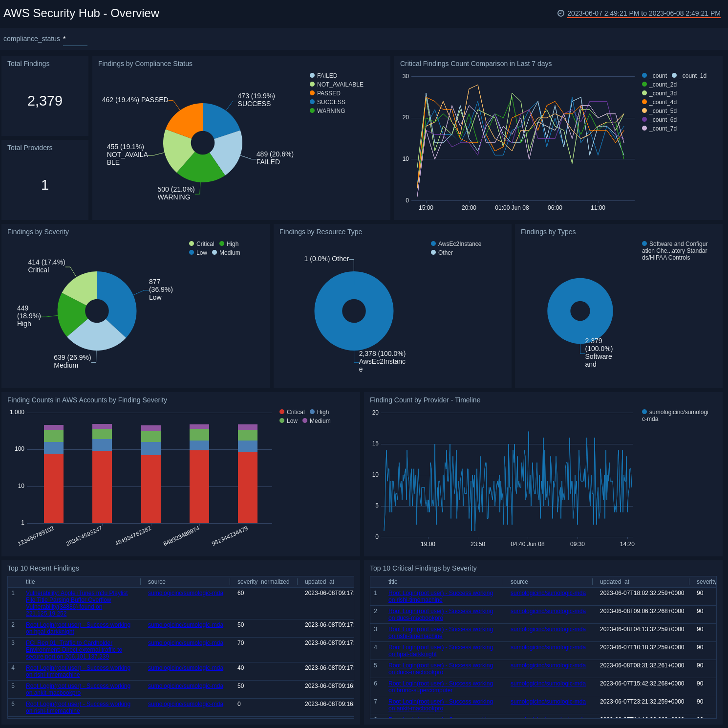Open the PCI Req 01 Cardholder traffic finding
The width and height of the screenshot is (728, 728).
click(74, 650)
